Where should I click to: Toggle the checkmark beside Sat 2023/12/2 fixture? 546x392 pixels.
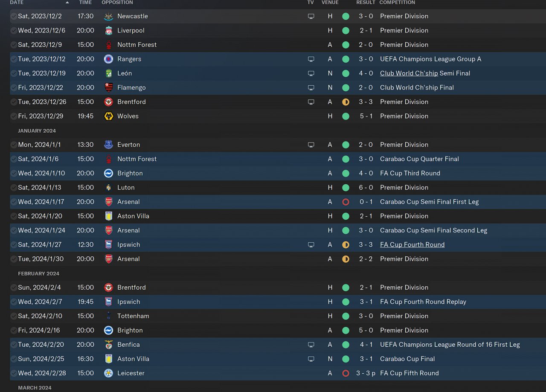[14, 16]
